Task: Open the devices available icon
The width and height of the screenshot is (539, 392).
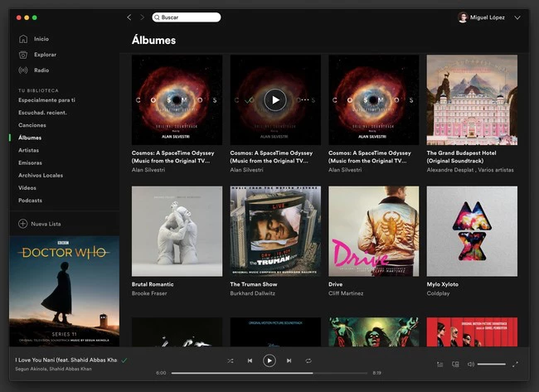Action: click(455, 364)
